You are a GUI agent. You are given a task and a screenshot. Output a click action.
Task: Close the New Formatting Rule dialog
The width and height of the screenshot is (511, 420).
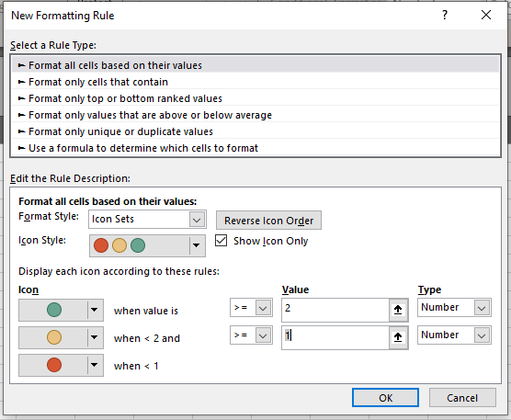(x=486, y=15)
